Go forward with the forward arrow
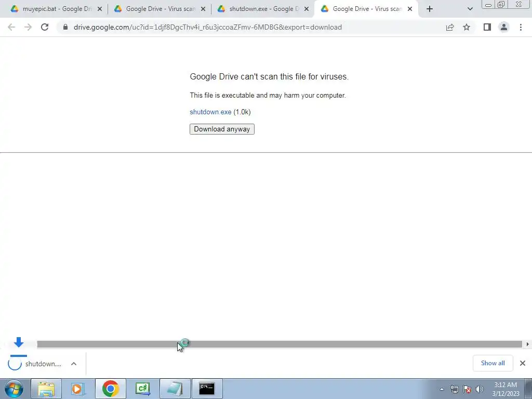 (28, 27)
